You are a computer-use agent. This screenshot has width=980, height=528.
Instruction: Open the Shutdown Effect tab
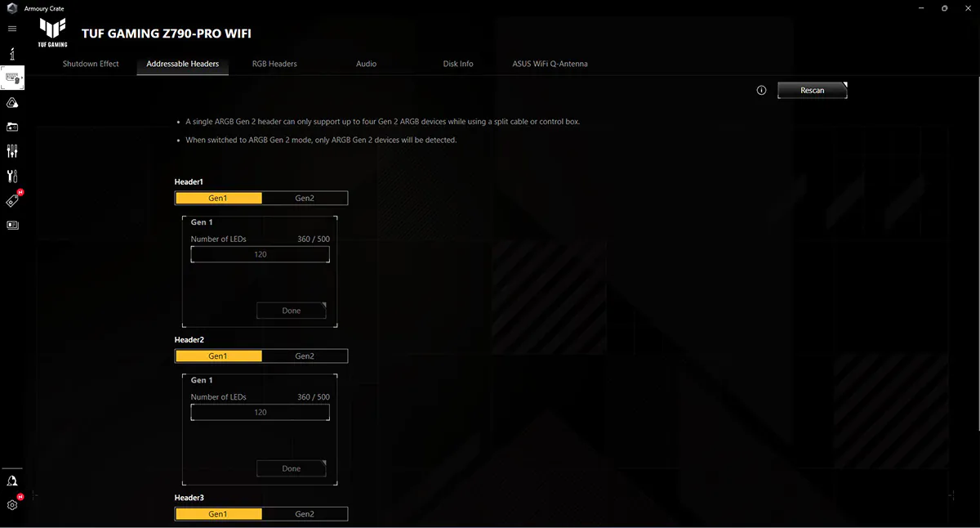[x=91, y=64]
